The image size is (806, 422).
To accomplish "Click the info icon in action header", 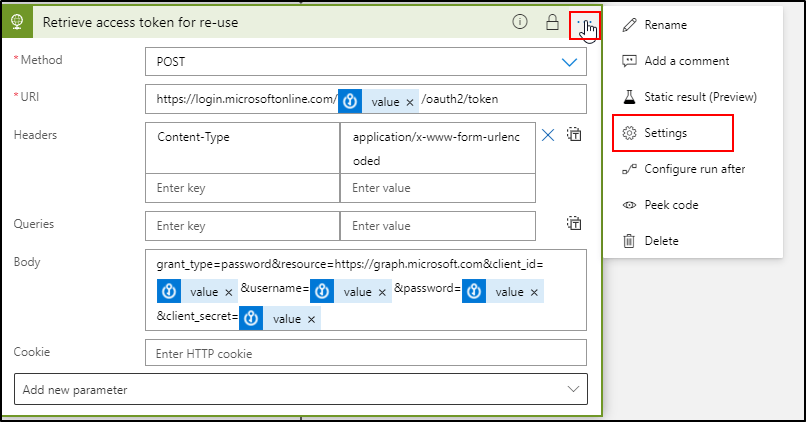I will click(x=519, y=23).
